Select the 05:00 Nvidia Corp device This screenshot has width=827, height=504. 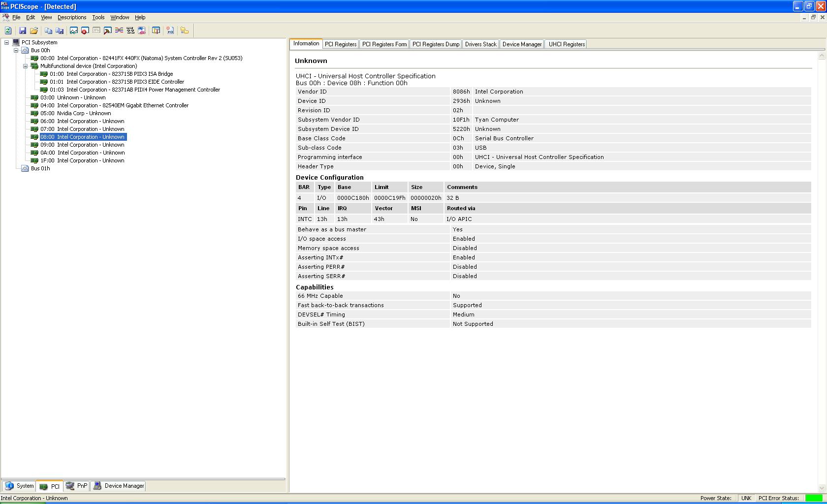pos(84,113)
